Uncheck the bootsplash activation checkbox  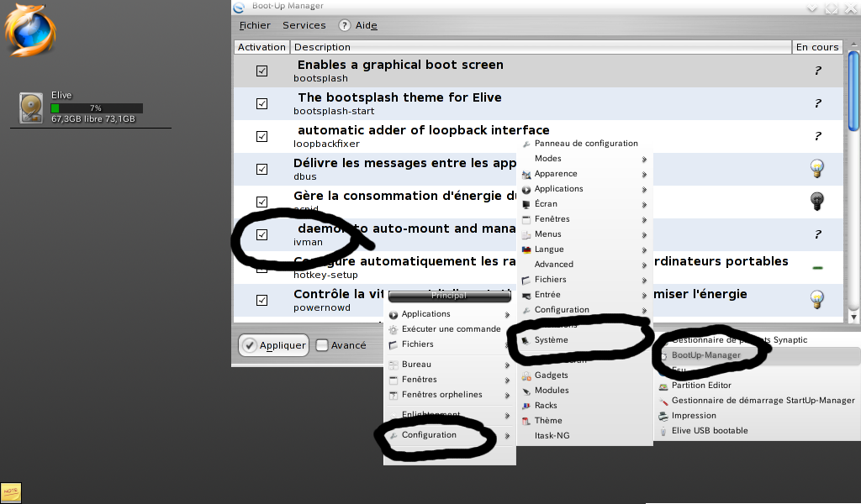(261, 71)
